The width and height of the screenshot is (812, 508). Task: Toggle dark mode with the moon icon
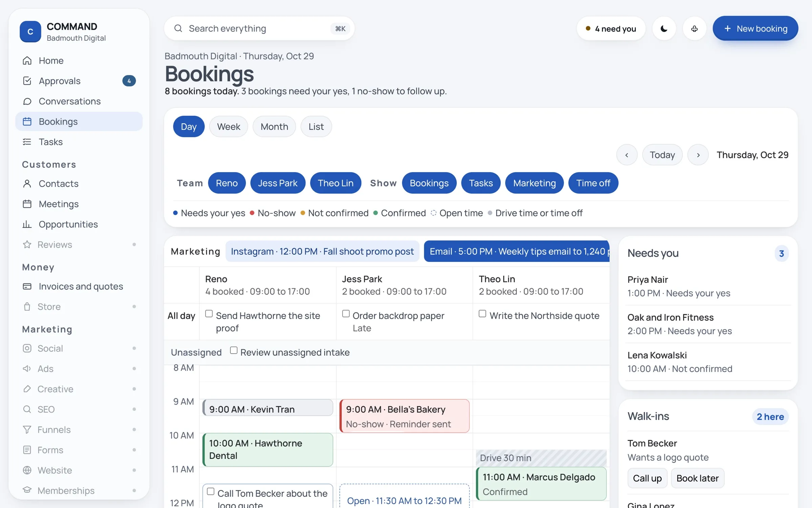pos(664,29)
